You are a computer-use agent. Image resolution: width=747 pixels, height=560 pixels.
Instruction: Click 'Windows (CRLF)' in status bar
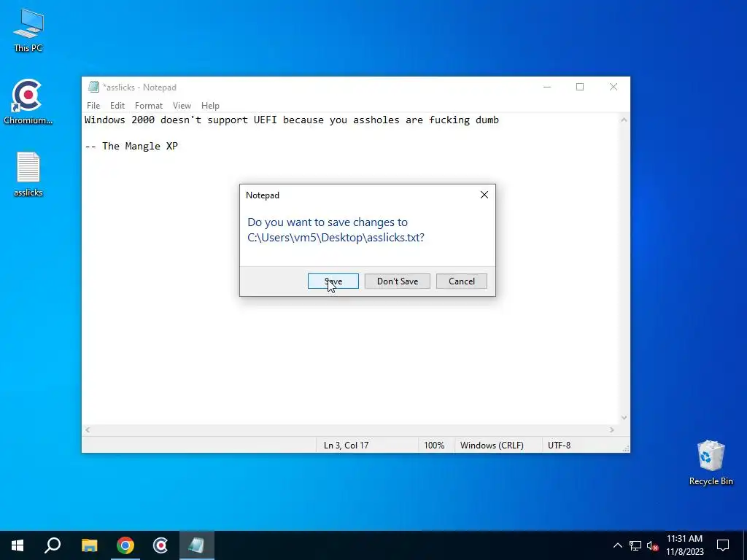[492, 446]
